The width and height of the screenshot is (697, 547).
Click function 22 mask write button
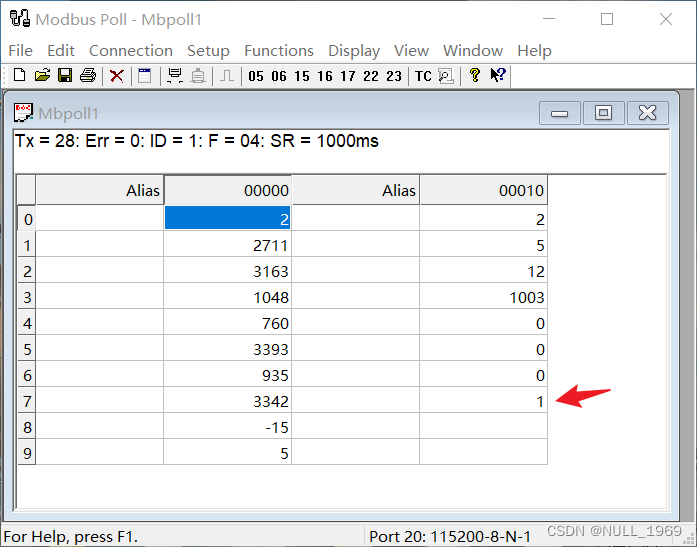pos(371,76)
